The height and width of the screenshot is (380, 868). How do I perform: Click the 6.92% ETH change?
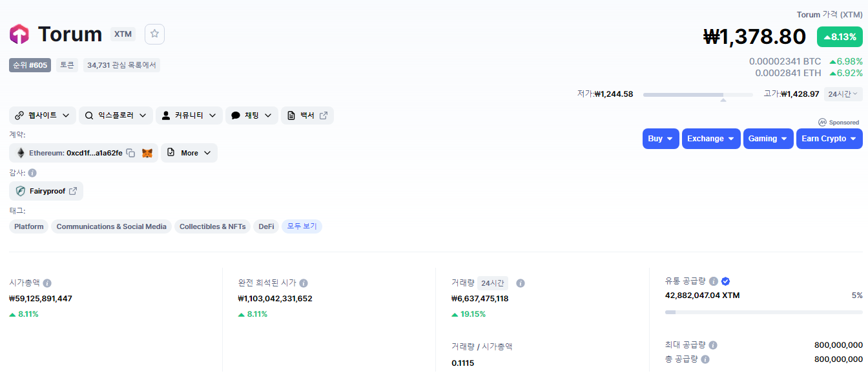point(846,73)
